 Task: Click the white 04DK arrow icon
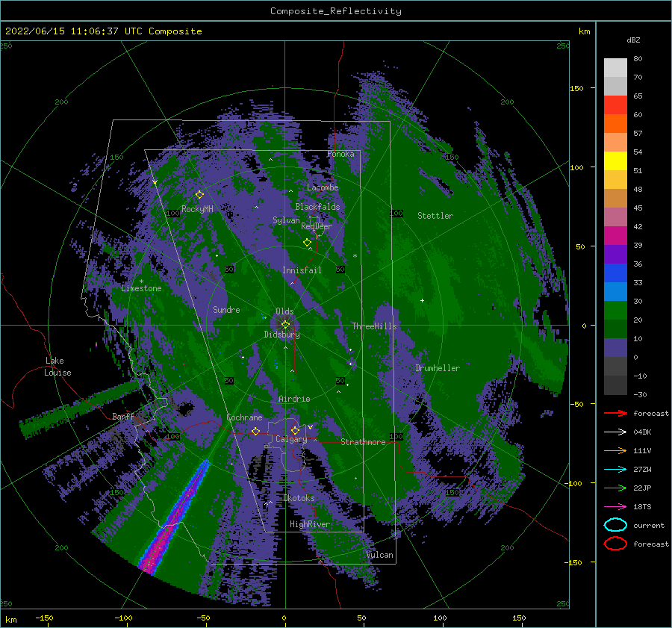(615, 432)
